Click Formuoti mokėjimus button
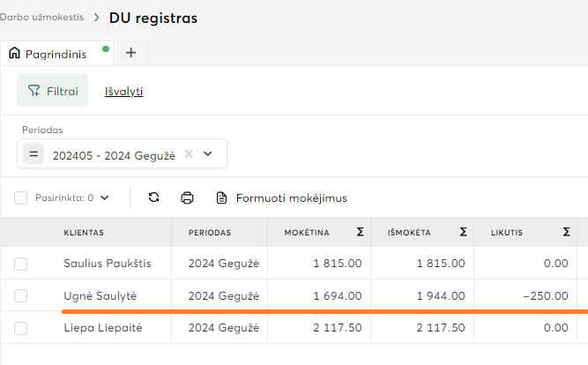This screenshot has height=365, width=588. click(282, 197)
